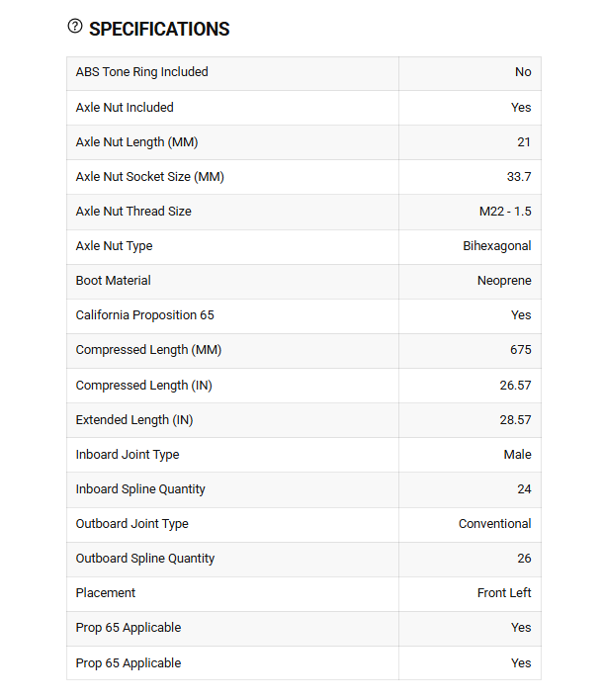The width and height of the screenshot is (603, 700).
Task: Select the Axle Nut Length value 21
Action: click(524, 142)
